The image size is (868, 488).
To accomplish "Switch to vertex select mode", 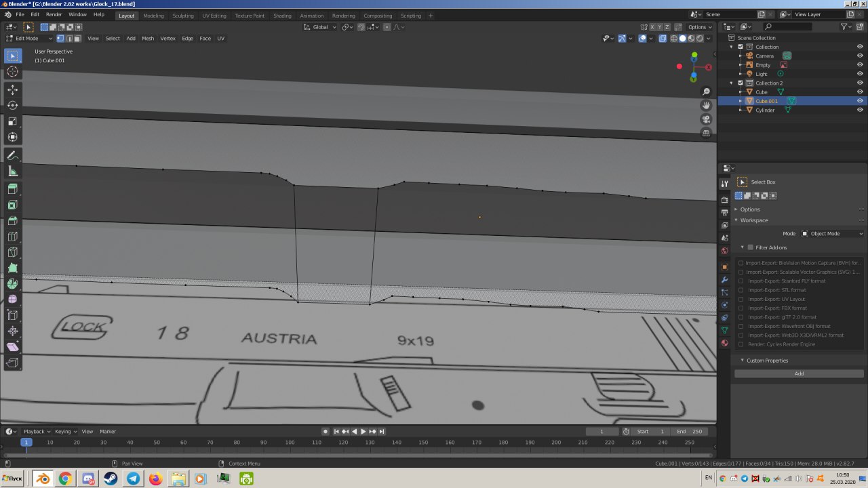I will click(x=60, y=39).
